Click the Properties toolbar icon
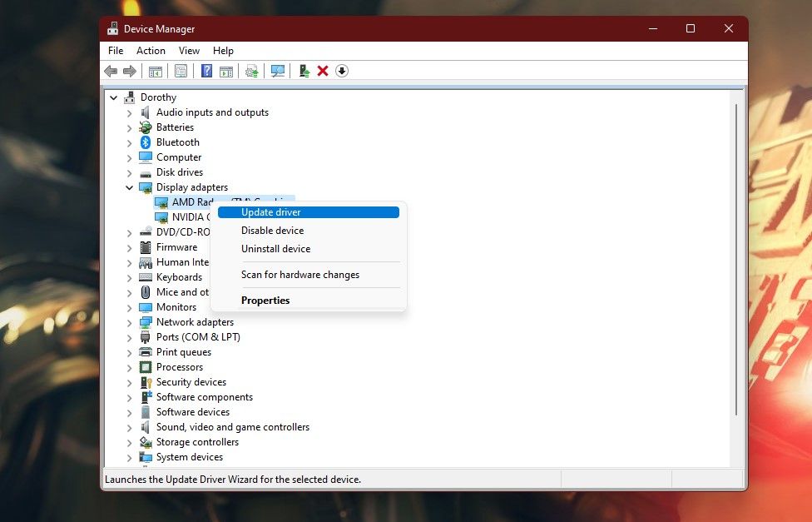This screenshot has width=812, height=522. pyautogui.click(x=181, y=71)
